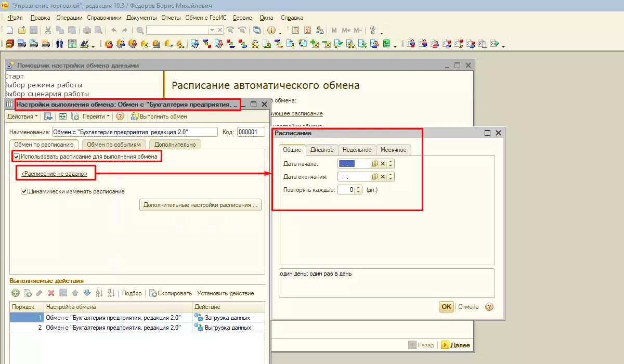This screenshot has height=364, width=624.
Task: Uncheck Использовать расписание для выполнения обмена
Action: [x=17, y=156]
